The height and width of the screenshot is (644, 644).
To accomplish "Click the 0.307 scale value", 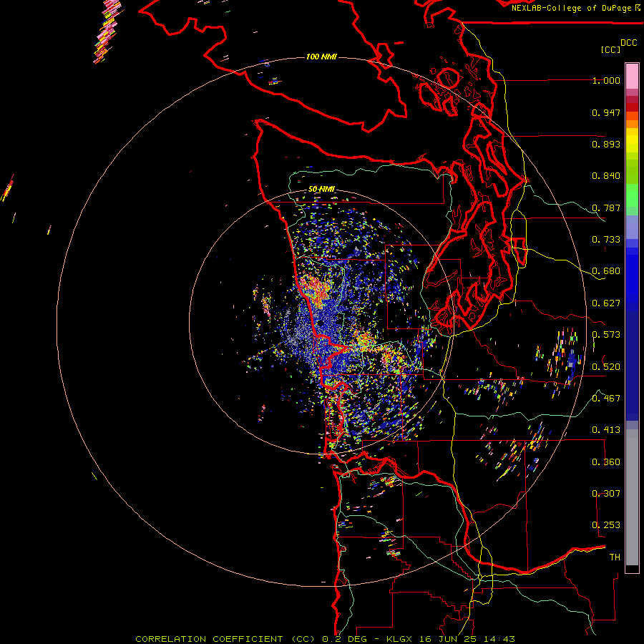I will pyautogui.click(x=606, y=493).
